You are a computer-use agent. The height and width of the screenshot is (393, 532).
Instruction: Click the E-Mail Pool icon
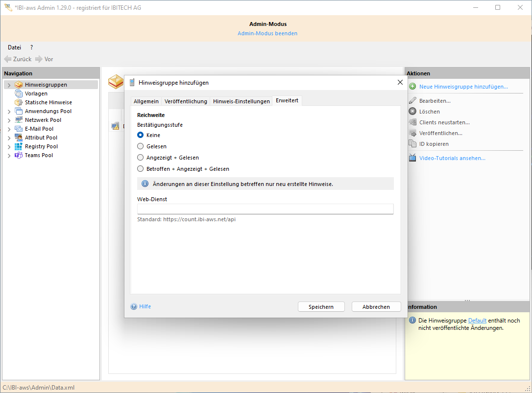click(19, 129)
